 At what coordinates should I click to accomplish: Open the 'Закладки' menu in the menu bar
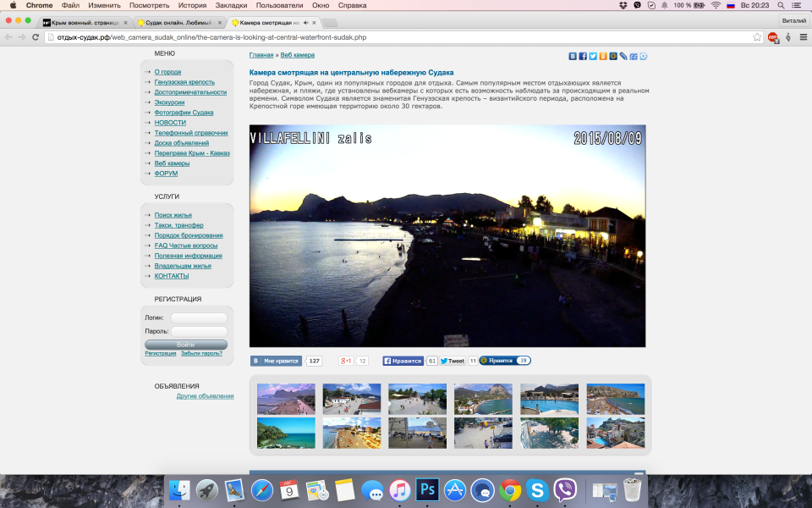231,5
